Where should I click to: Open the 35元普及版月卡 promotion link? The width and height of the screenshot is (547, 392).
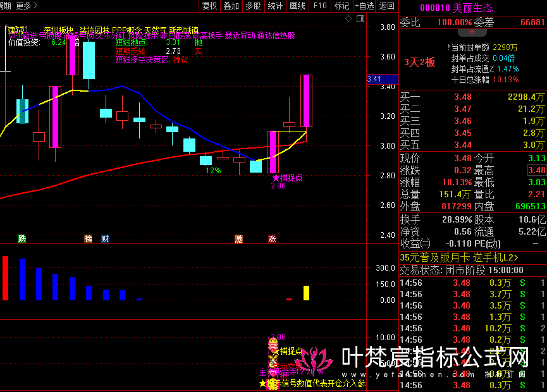(458, 258)
